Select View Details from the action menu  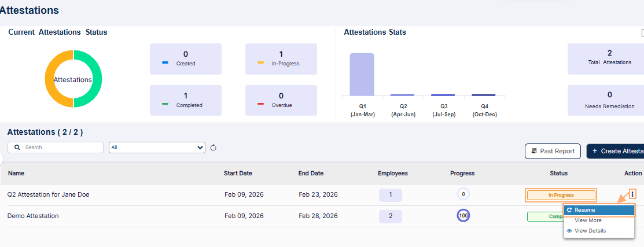590,231
